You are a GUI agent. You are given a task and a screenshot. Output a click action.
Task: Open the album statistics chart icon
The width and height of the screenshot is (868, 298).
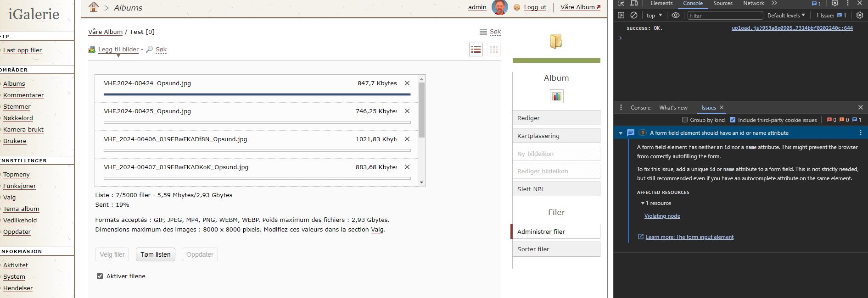click(x=556, y=96)
